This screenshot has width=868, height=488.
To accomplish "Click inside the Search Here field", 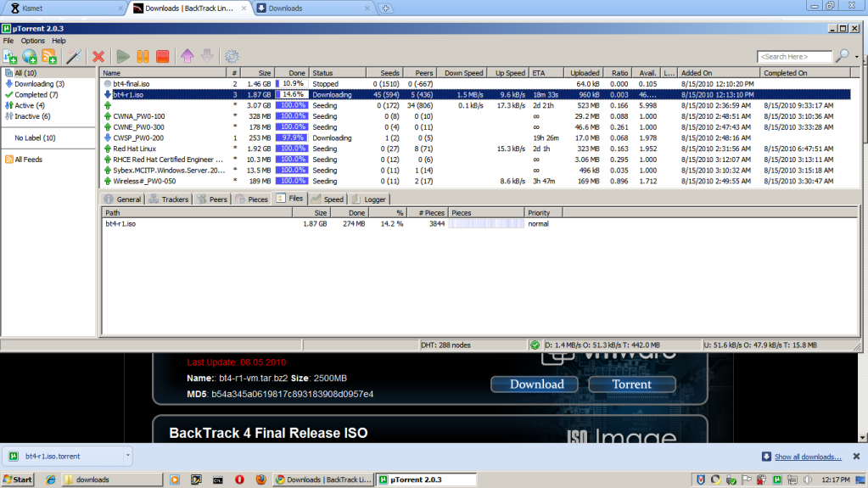I will click(x=796, y=57).
